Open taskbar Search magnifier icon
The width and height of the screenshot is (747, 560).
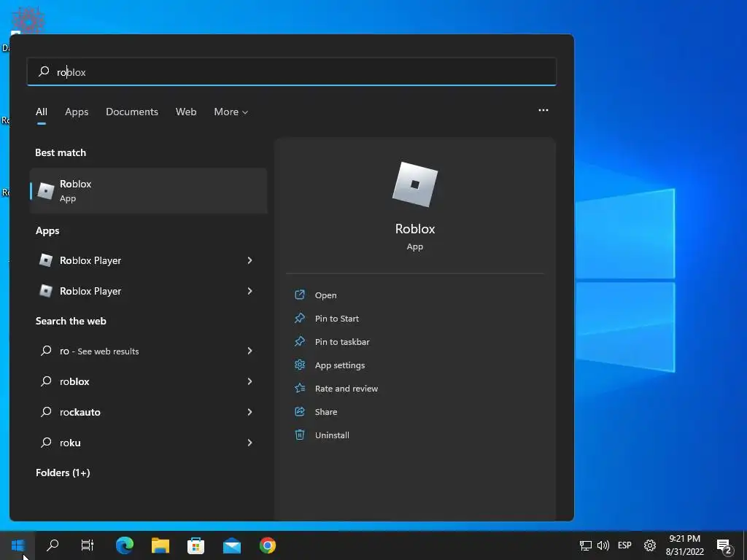click(53, 545)
